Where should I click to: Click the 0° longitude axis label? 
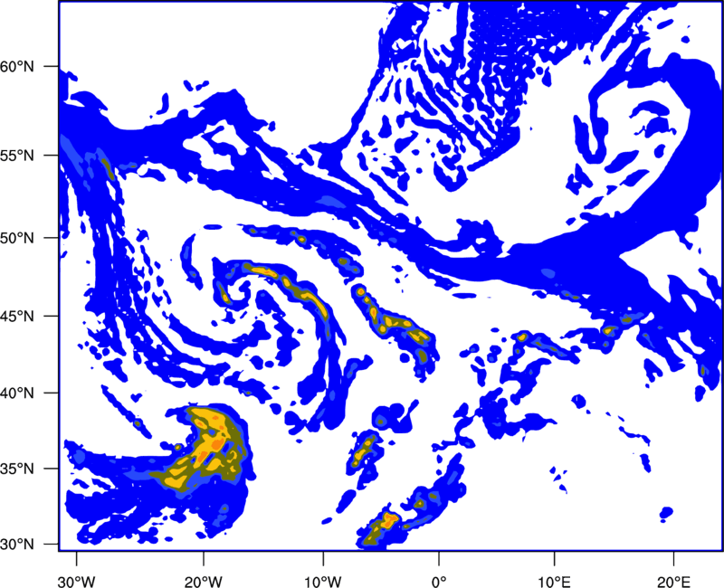click(x=439, y=582)
